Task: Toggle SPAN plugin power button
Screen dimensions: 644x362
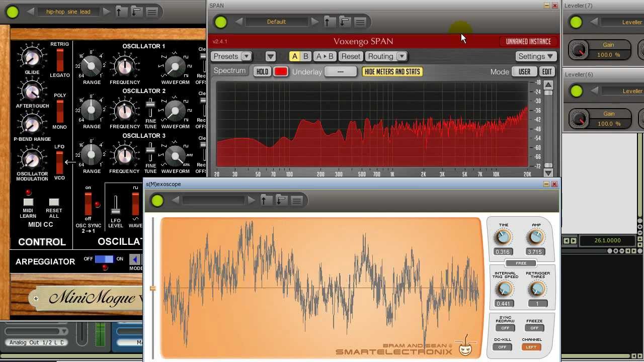Action: [x=220, y=22]
